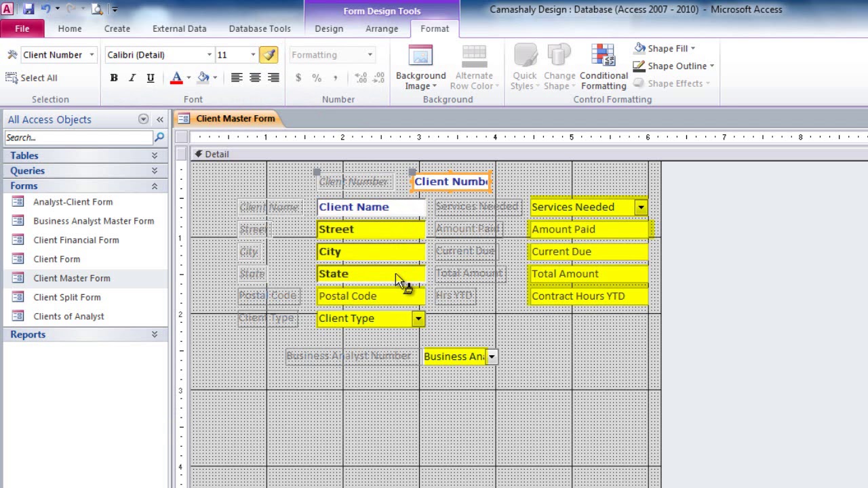The width and height of the screenshot is (868, 488).
Task: Apply currency dollar format
Action: click(x=298, y=78)
